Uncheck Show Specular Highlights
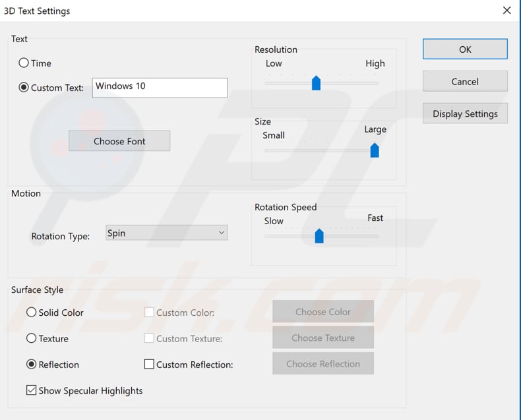 point(32,390)
